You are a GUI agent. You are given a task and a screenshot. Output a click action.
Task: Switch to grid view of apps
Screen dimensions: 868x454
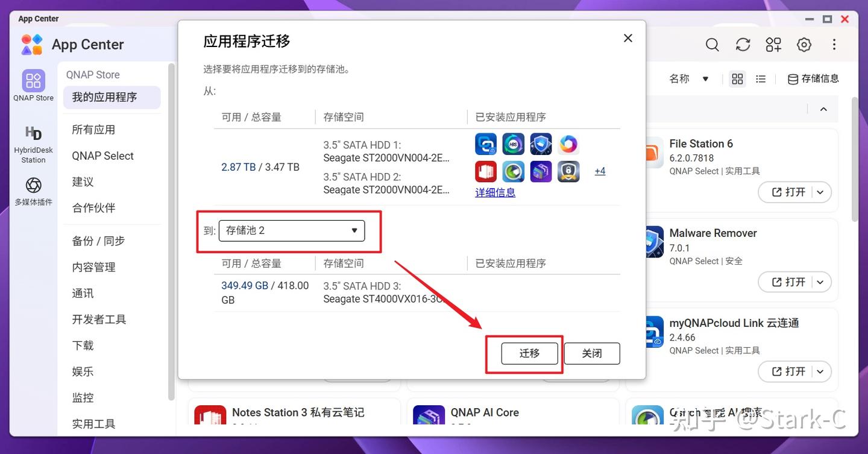[x=737, y=79]
